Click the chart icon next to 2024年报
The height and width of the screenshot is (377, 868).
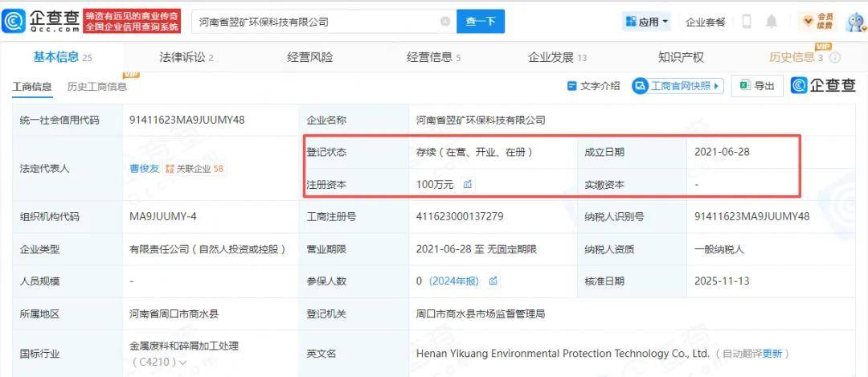coord(493,281)
